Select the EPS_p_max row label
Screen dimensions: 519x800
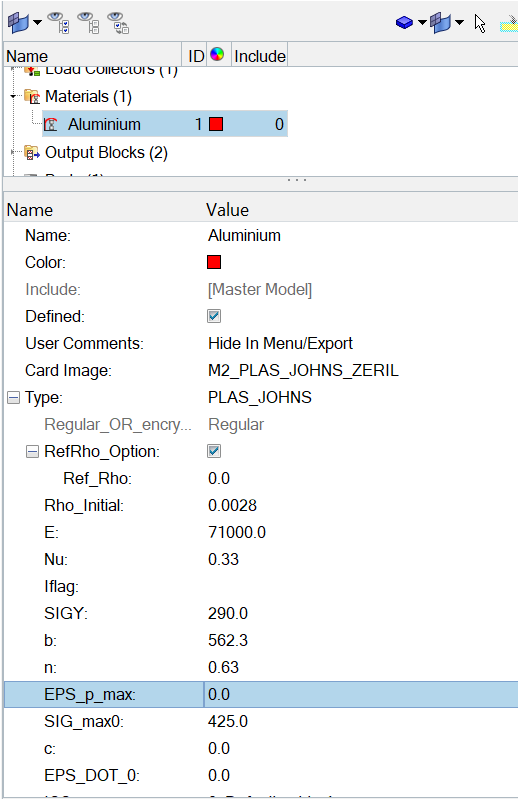point(90,694)
